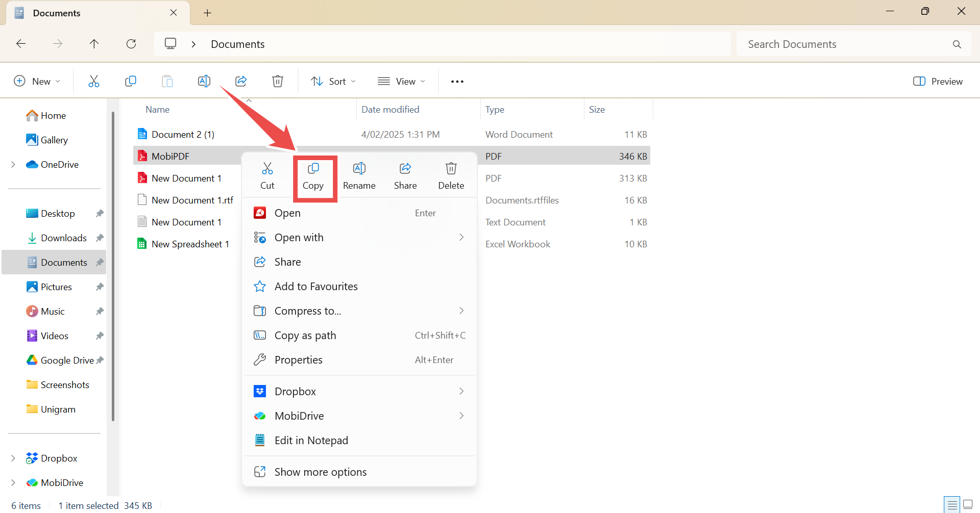Switch to large thumbnails view in status bar

click(967, 505)
